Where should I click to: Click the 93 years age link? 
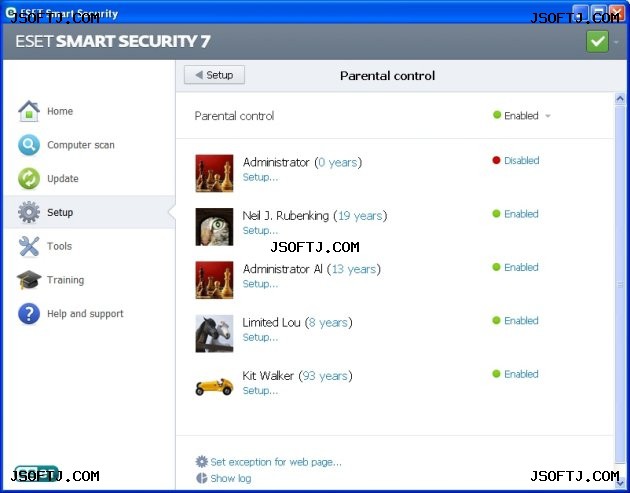point(325,376)
